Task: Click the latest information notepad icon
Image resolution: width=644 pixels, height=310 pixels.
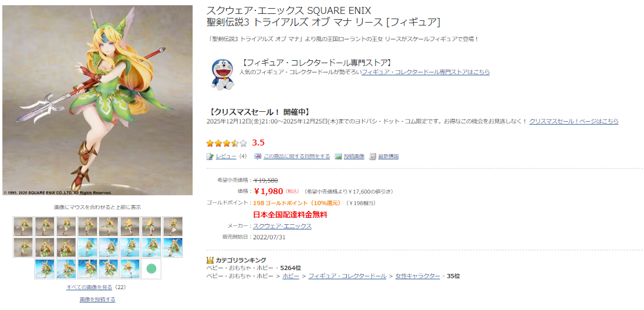Action: (373, 156)
